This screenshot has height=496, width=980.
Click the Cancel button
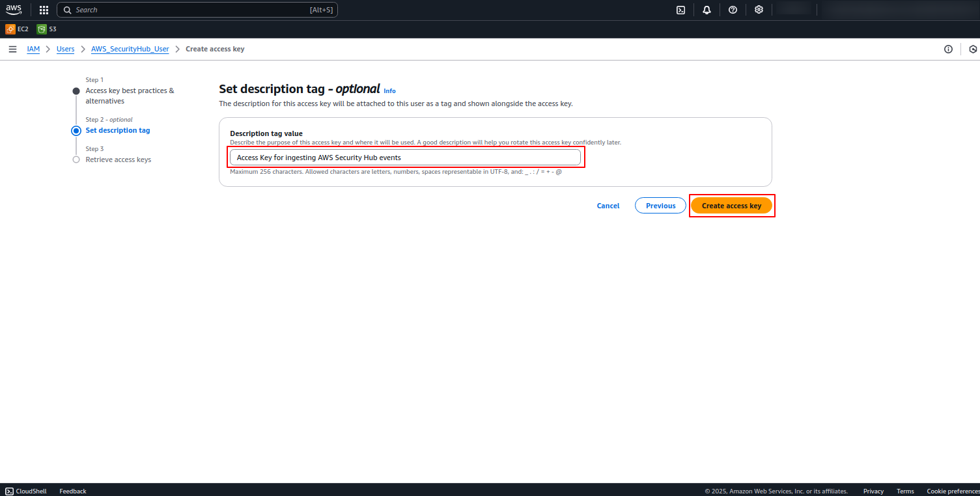(x=608, y=206)
